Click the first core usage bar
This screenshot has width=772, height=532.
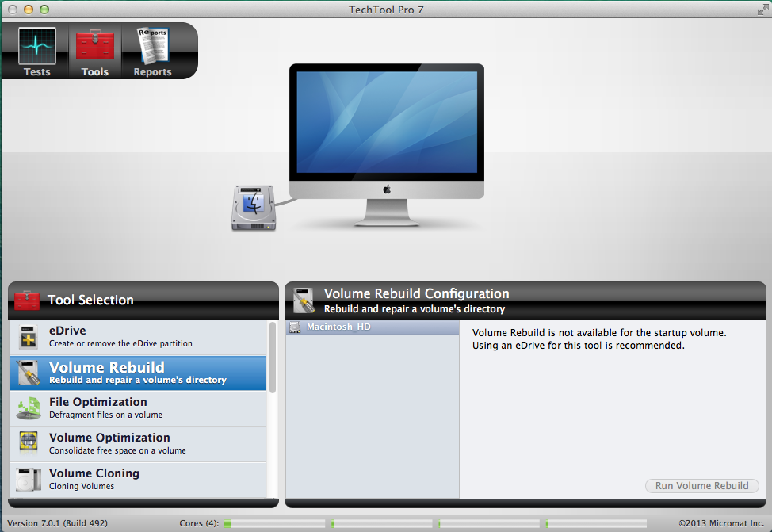[x=275, y=523]
